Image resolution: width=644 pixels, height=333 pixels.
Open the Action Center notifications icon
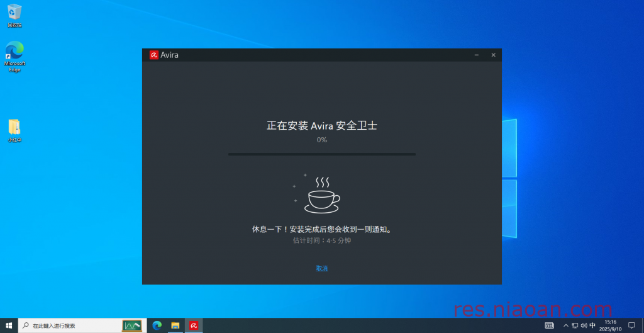pos(631,325)
